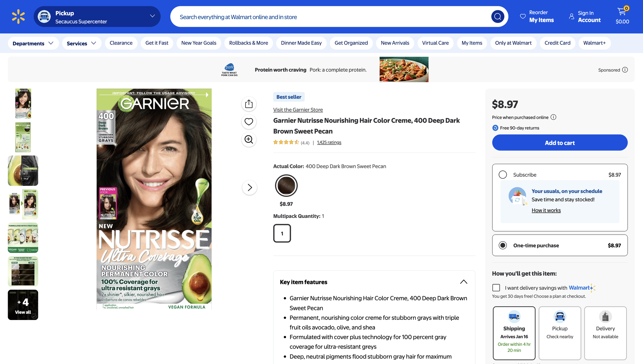Screen dimensions: 643x364
Task: Click the search magnifier button
Action: 497,17
